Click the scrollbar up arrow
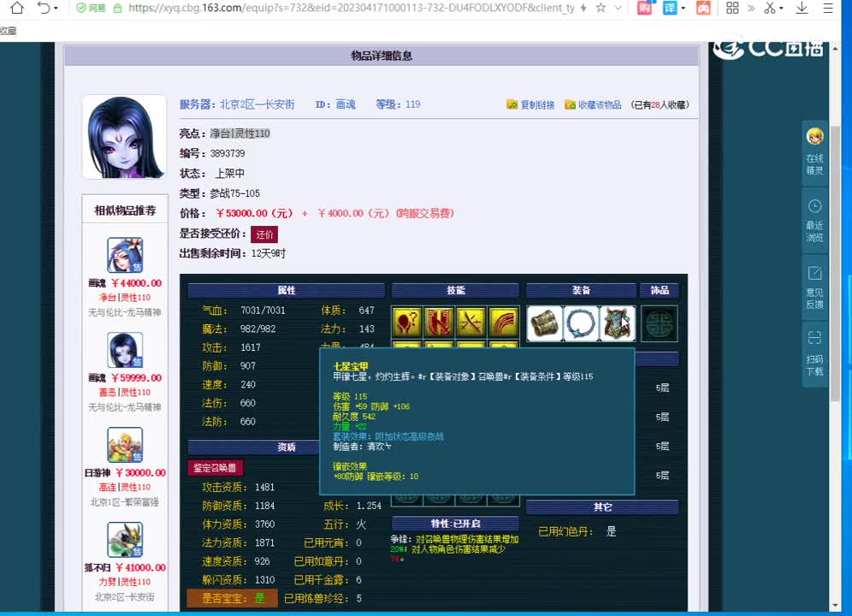Image resolution: width=852 pixels, height=616 pixels. [835, 49]
